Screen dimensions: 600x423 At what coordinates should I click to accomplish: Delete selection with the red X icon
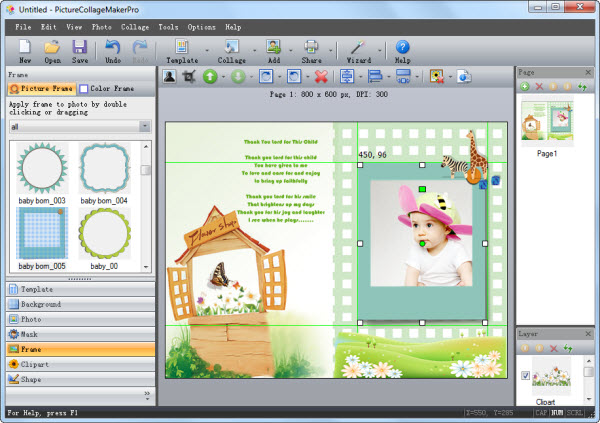(x=321, y=76)
